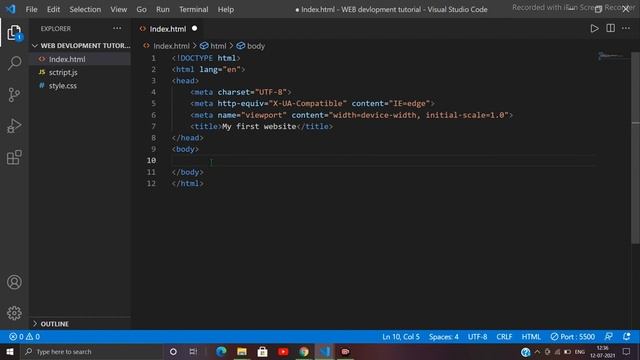640x360 pixels.
Task: Show hidden system tray icons chevron
Action: click(x=537, y=351)
